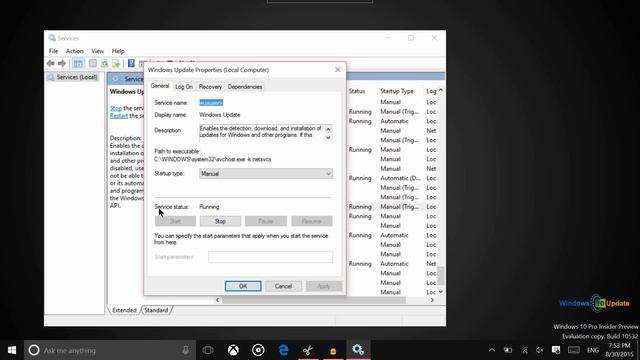
Task: Click horizontal scrollbar right arrow
Action: (x=432, y=300)
